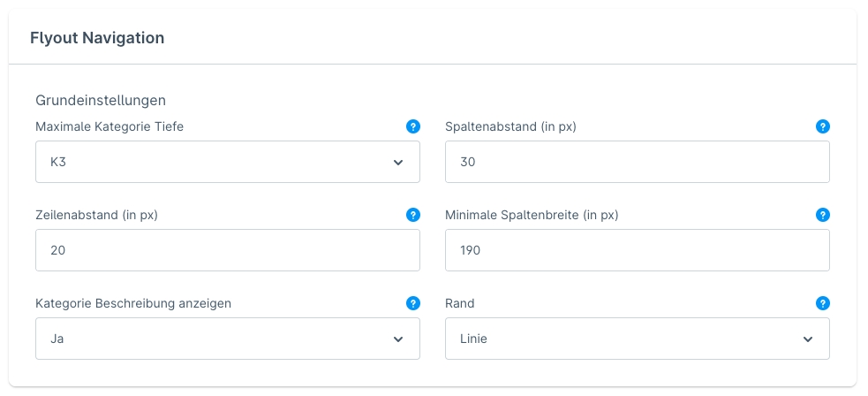Click the Maximale Kategorie Tiefe label
868x396 pixels.
click(x=109, y=126)
